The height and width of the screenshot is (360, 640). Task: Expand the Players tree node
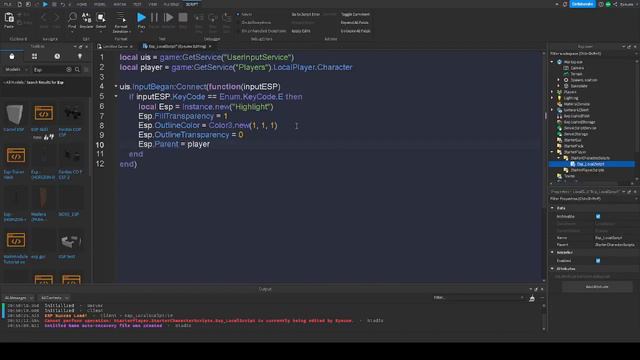coord(552,92)
